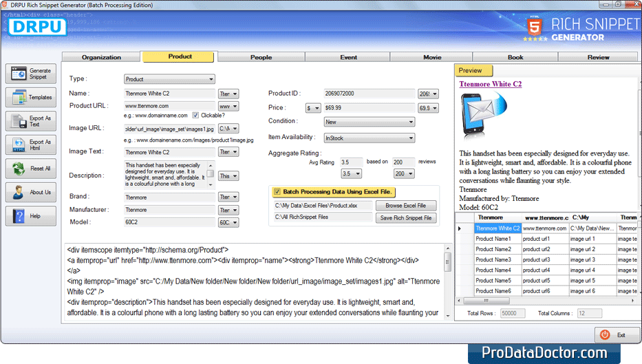Click the Excel file path field
The image size is (642, 364).
click(323, 206)
